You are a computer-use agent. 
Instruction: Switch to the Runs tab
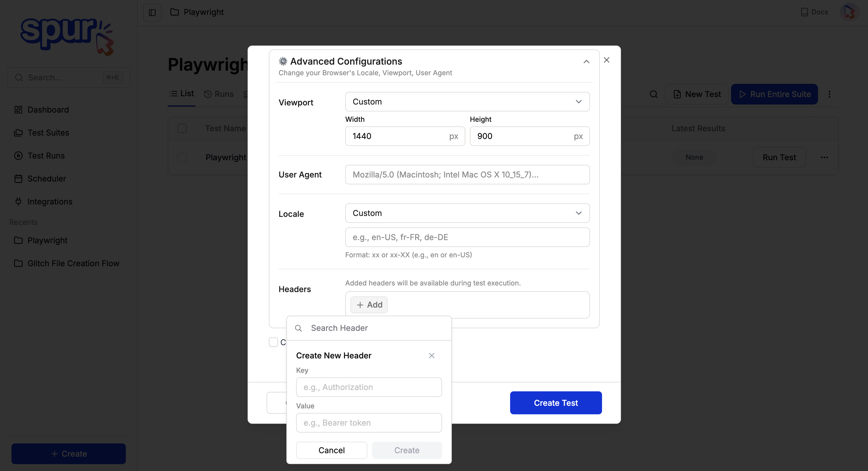(x=219, y=94)
